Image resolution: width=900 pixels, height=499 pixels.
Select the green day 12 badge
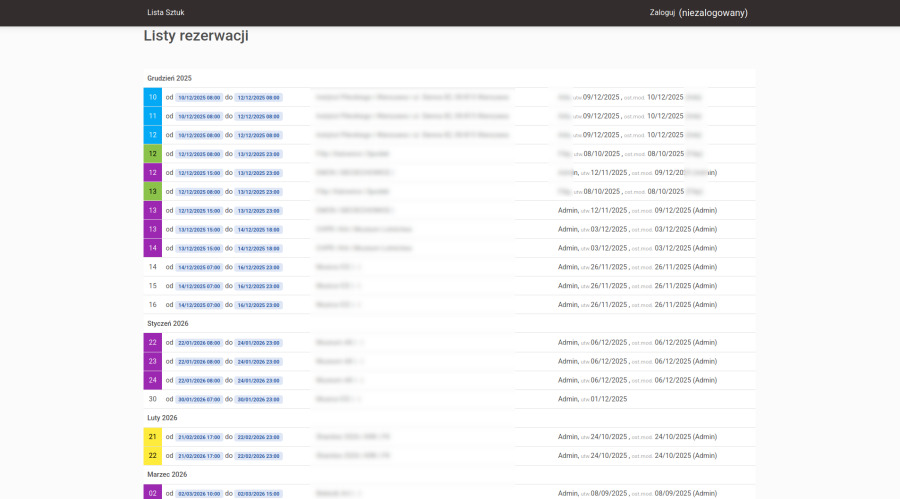[x=153, y=154]
